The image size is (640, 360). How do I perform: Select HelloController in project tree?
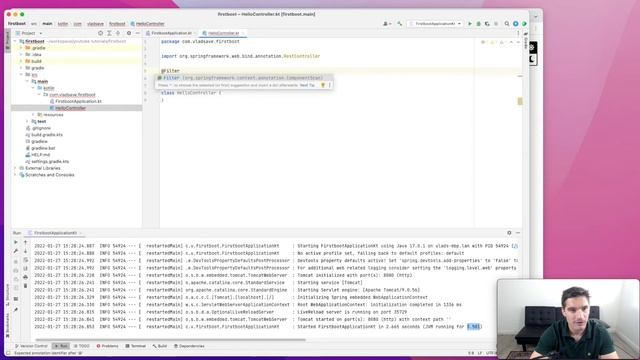click(70, 108)
